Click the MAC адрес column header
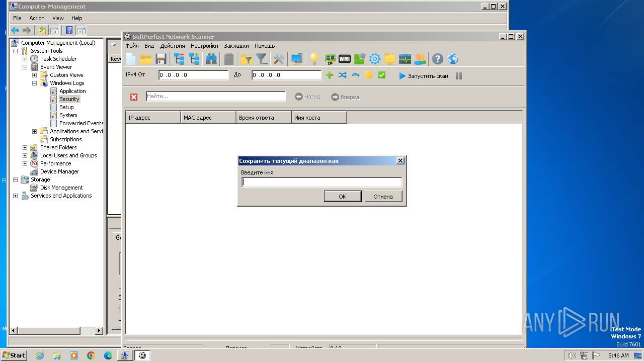Image resolution: width=644 pixels, height=362 pixels. [x=208, y=118]
